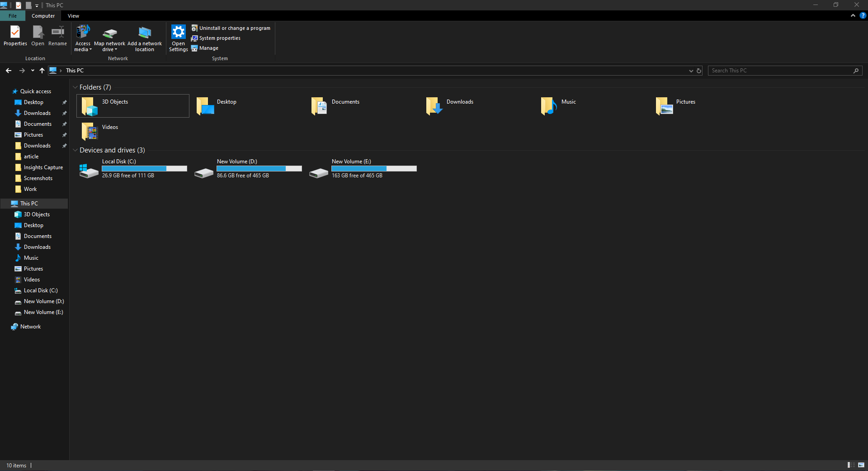Click Manage in the System group
Image resolution: width=868 pixels, height=471 pixels.
tap(205, 48)
